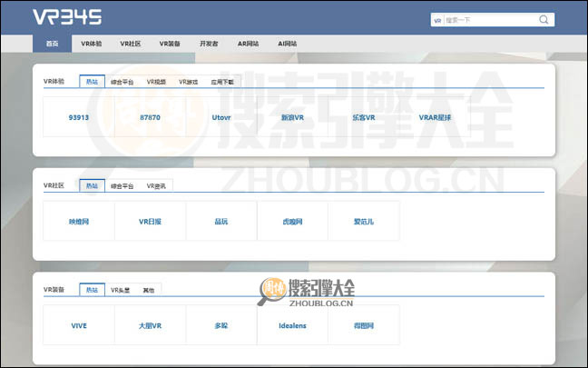Open the 得图网 link
This screenshot has height=368, width=588.
point(364,325)
